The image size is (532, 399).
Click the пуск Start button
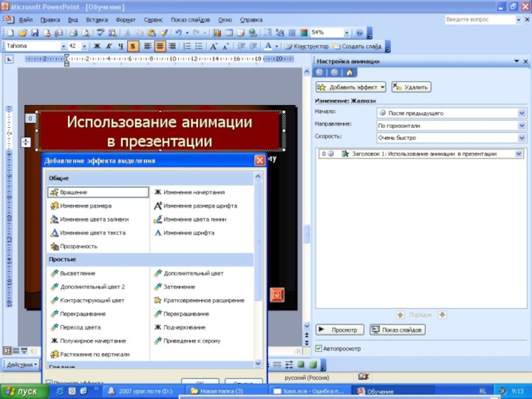pyautogui.click(x=23, y=392)
